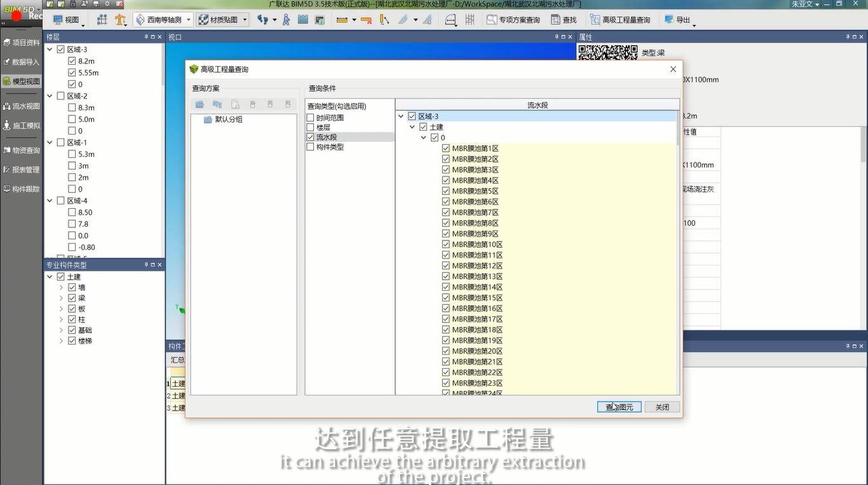
Task: Open 流水视图 in left sidebar
Action: coord(21,106)
